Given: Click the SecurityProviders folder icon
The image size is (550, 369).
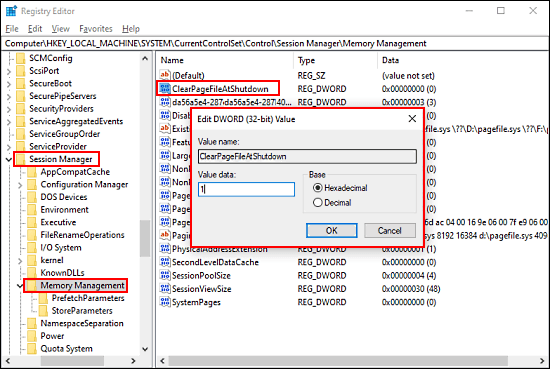Looking at the screenshot, I should (21, 109).
